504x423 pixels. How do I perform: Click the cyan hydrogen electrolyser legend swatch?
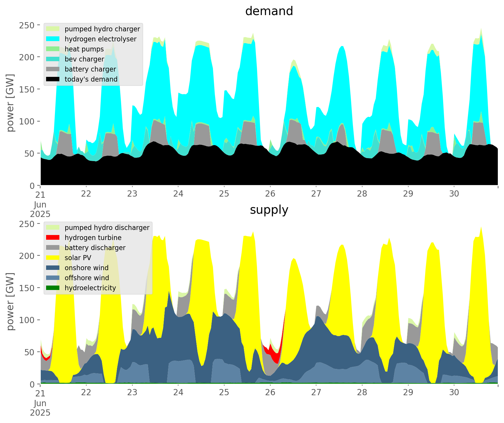[53, 39]
